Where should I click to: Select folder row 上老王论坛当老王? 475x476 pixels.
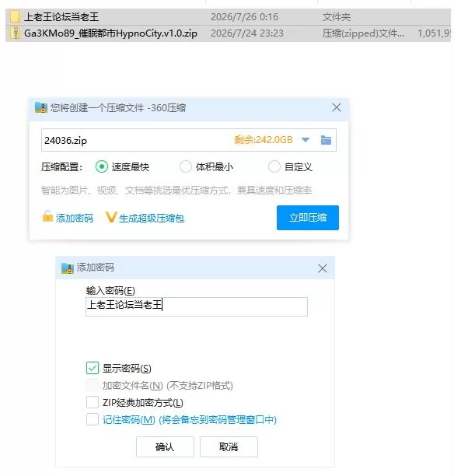pyautogui.click(x=228, y=17)
